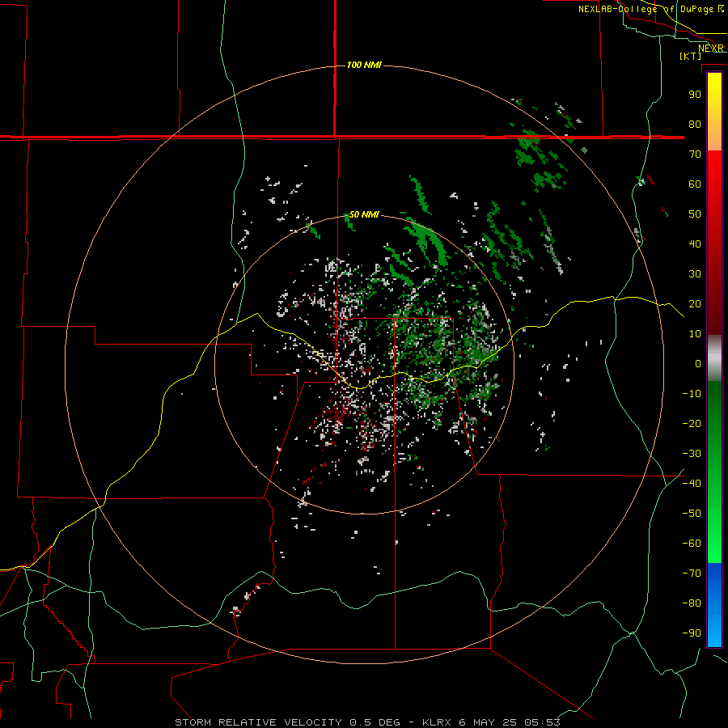Screen dimensions: 728x728
Task: Click the -30 value on the scale
Action: tap(692, 454)
